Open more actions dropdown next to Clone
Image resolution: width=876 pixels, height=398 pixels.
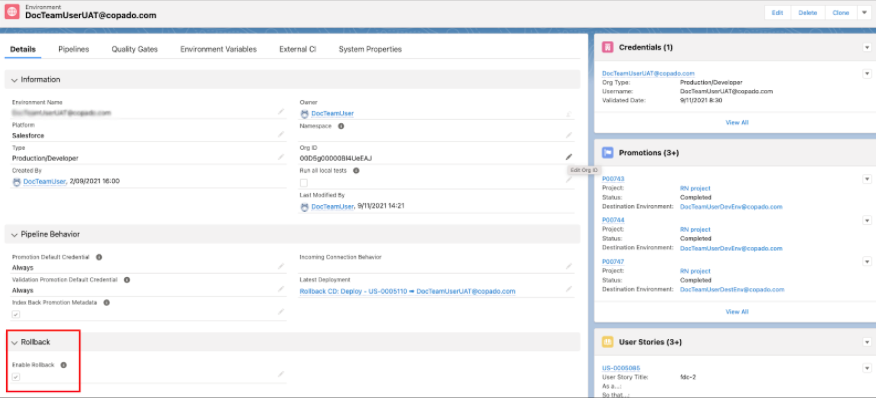pos(864,12)
